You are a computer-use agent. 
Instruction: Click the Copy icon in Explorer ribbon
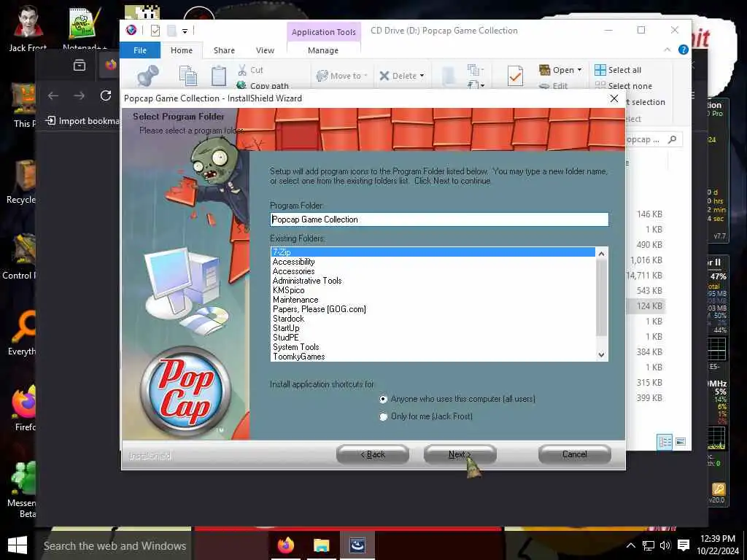coord(188,76)
